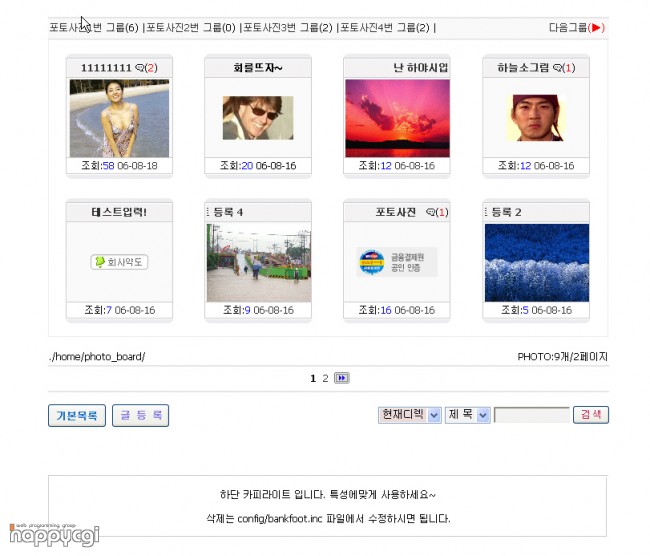Viewport: 650px width, 556px height.
Task: Open the blue frosty forest thumbnail
Action: (x=537, y=263)
